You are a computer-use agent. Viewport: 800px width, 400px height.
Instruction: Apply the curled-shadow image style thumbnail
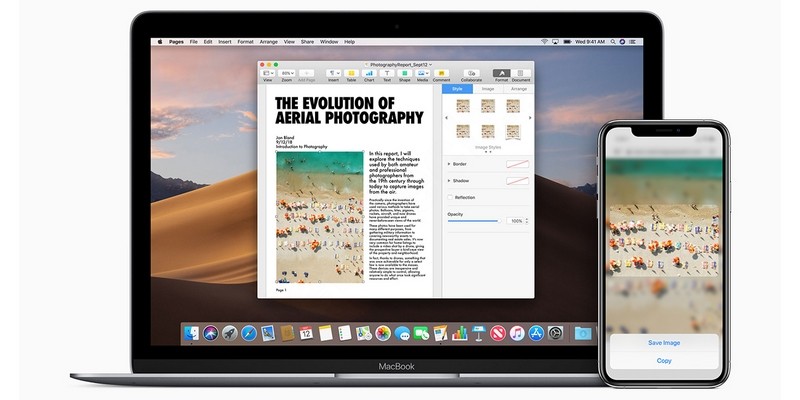513,132
